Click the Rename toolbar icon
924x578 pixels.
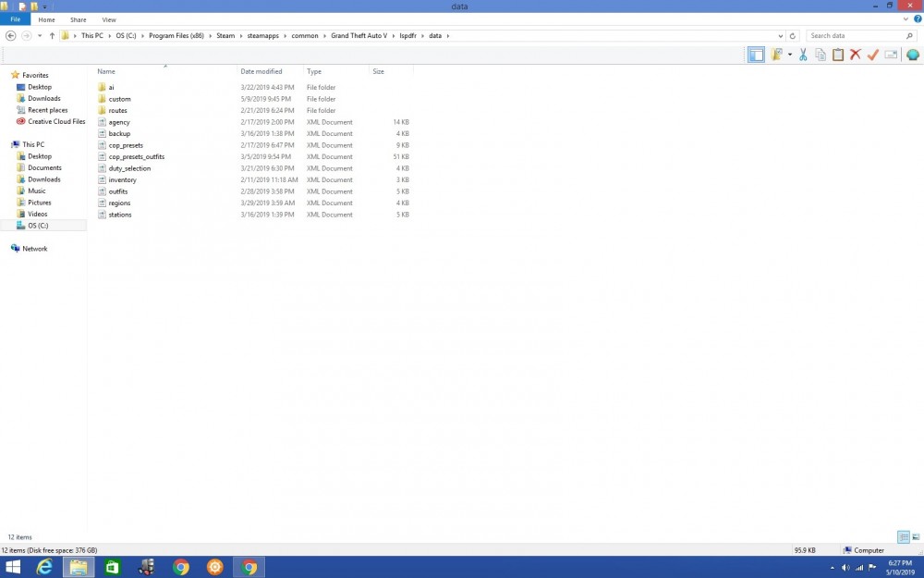(x=891, y=55)
